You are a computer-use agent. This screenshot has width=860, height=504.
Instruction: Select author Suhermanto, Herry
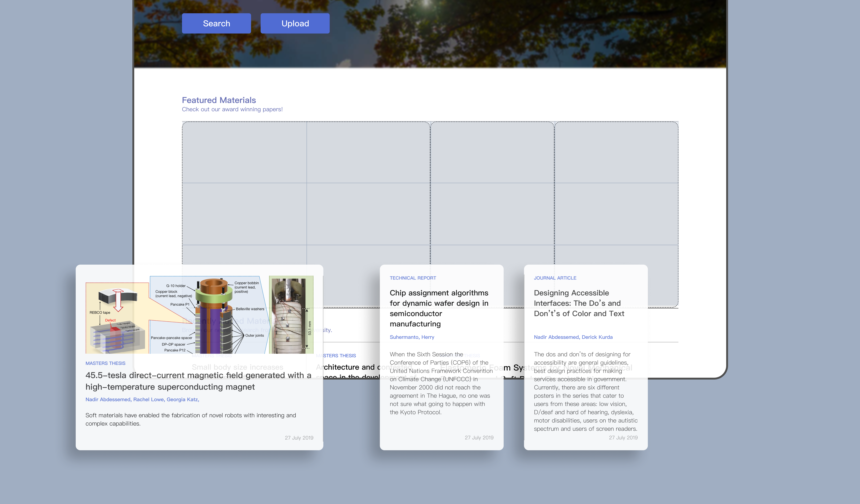tap(412, 337)
